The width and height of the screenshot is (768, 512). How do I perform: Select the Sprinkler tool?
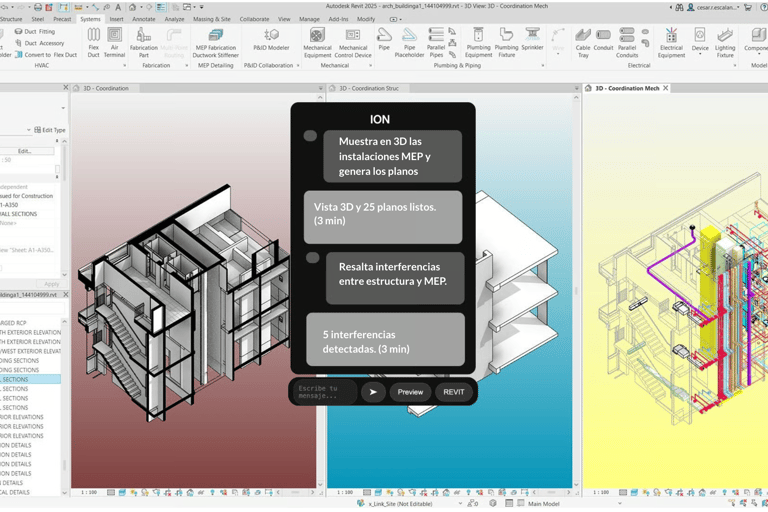[532, 39]
